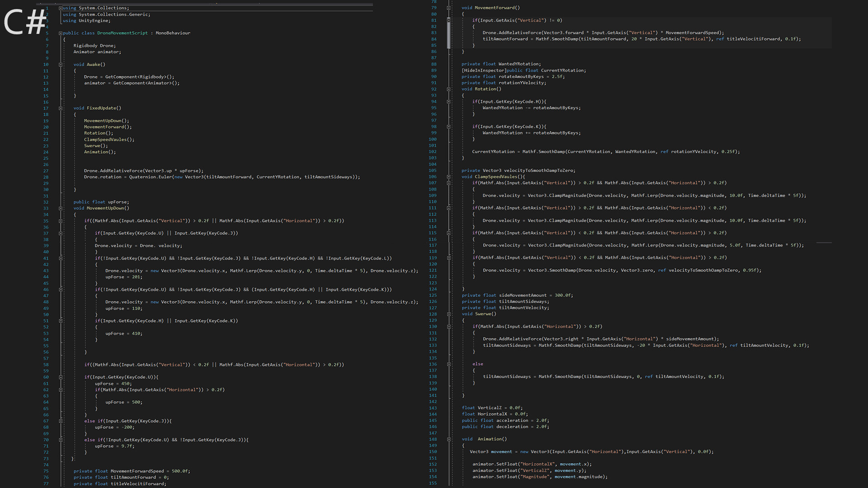Click the MovementForwardSpeed field declaration

tap(137, 471)
